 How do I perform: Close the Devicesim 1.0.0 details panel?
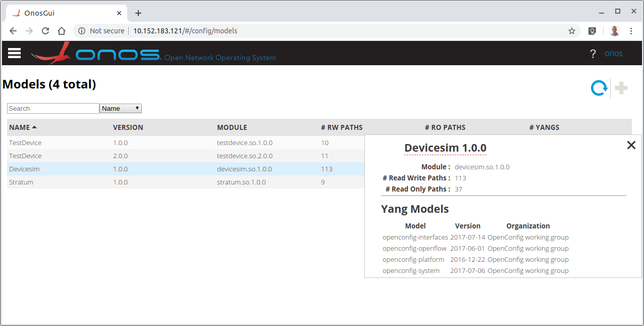click(x=631, y=146)
